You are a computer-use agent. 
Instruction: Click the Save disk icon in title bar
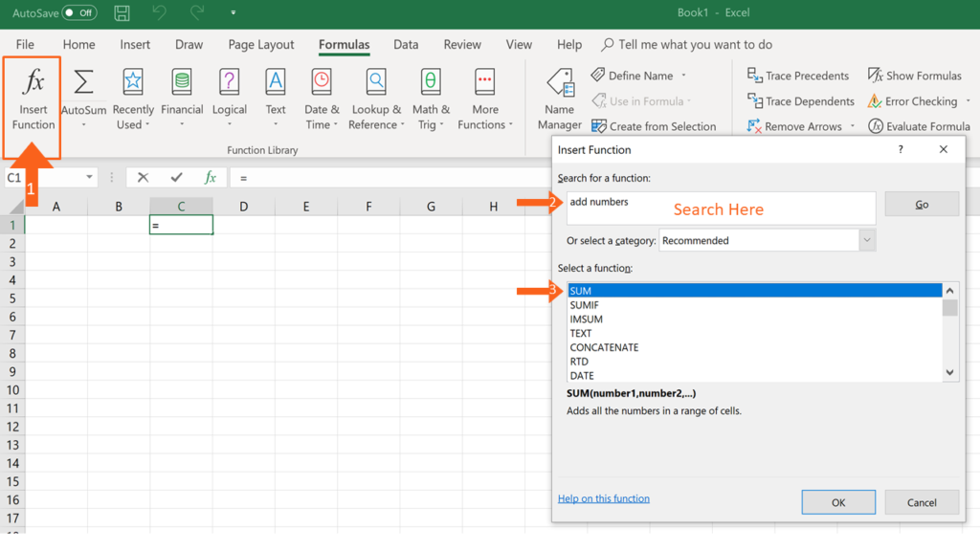[x=122, y=12]
